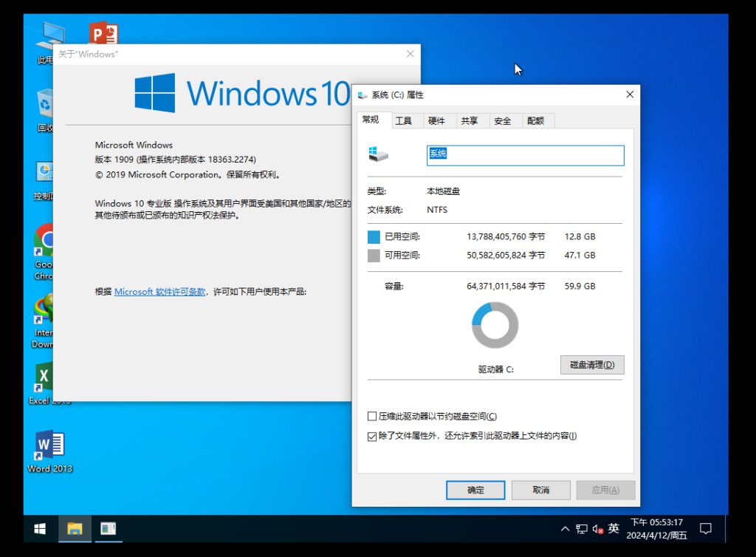Open the Microsoft 软件许可条款 link
756x557 pixels.
[x=159, y=292]
